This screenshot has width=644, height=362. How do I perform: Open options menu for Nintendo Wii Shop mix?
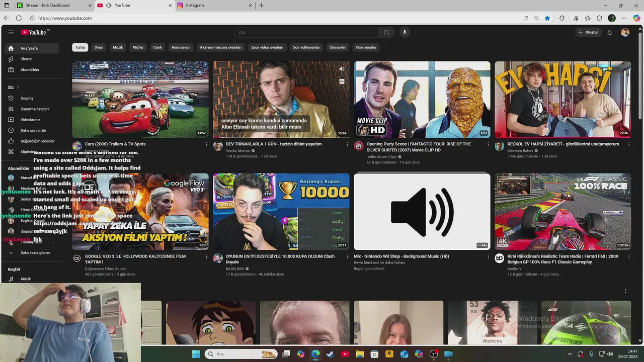tap(488, 256)
